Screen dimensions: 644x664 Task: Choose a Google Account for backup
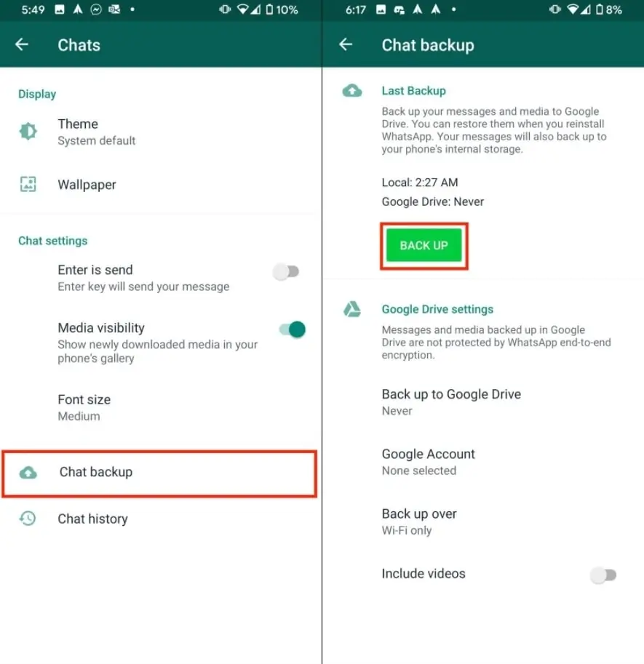pos(483,462)
